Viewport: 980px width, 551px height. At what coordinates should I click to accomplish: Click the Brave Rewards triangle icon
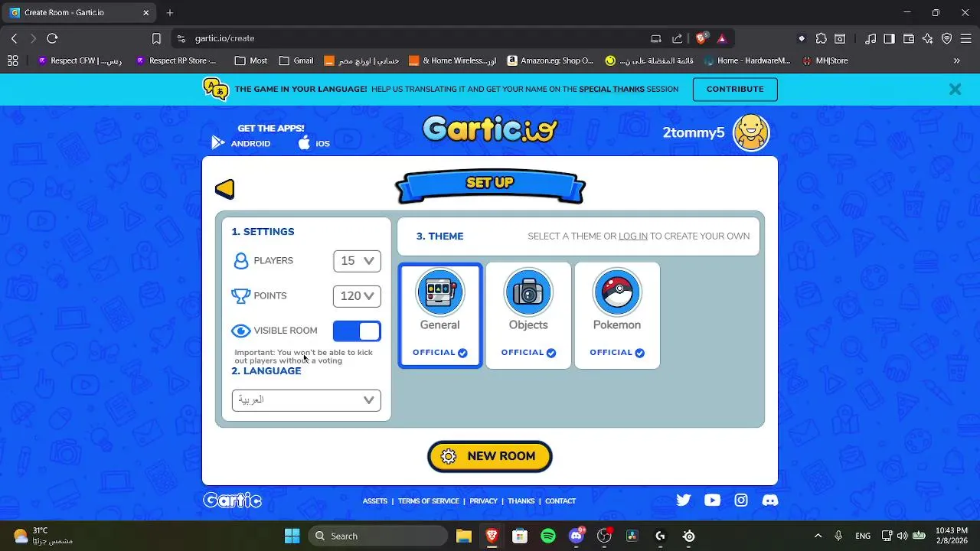721,38
